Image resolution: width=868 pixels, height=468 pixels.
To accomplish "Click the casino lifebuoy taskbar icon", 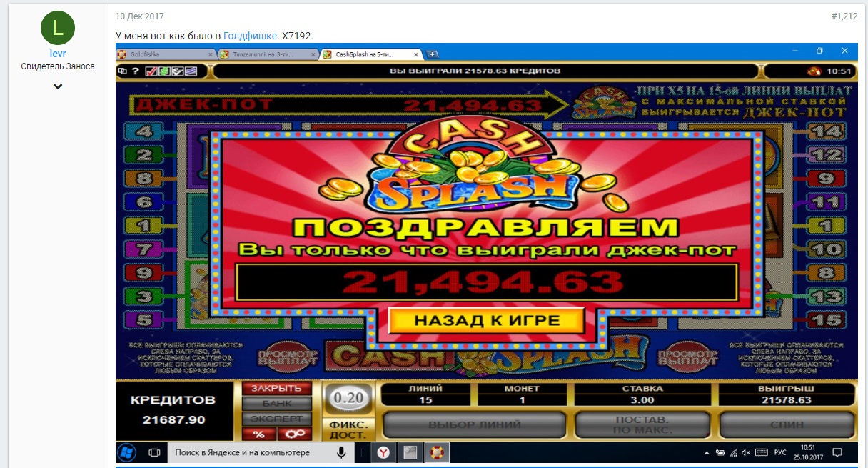I will [x=435, y=452].
